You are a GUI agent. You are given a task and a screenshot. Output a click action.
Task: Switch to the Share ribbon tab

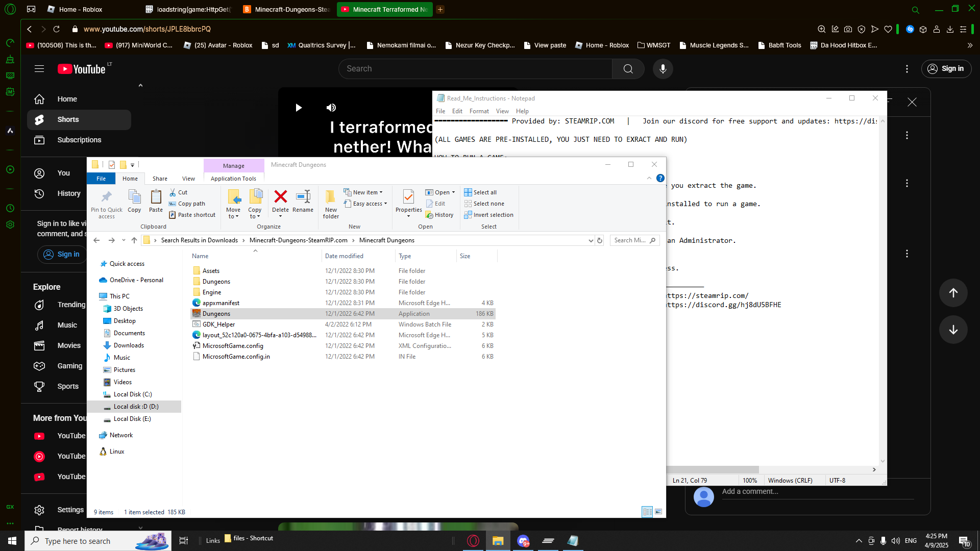pyautogui.click(x=160, y=179)
